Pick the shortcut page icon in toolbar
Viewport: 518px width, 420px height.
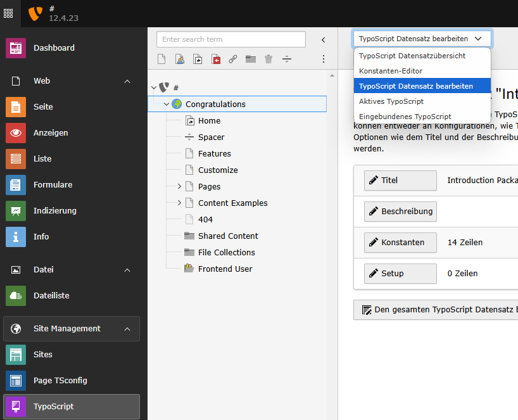click(198, 59)
